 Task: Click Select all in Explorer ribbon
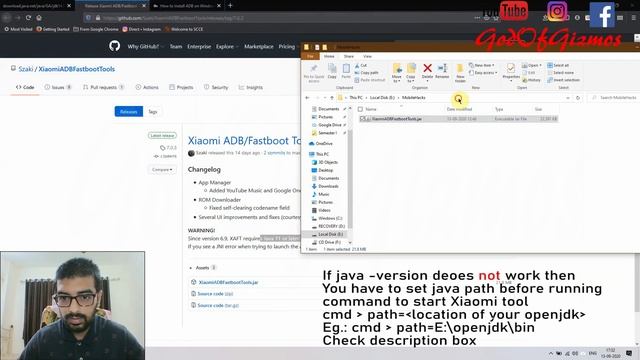click(558, 65)
